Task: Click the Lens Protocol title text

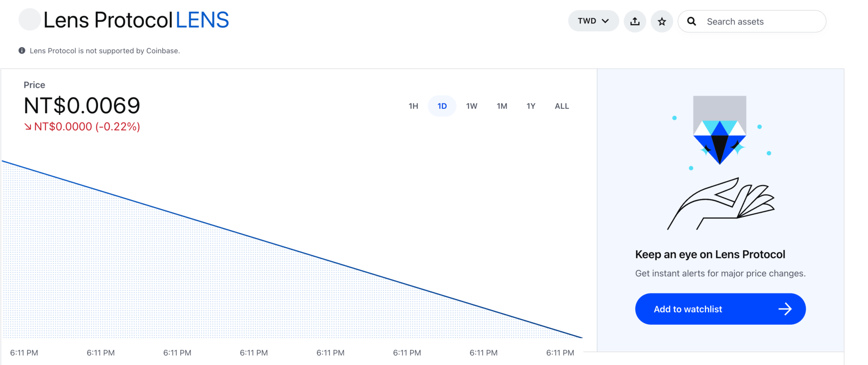Action: (x=108, y=20)
